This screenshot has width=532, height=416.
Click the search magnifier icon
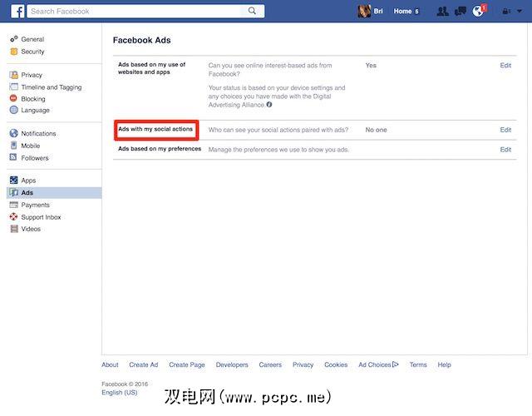[252, 11]
